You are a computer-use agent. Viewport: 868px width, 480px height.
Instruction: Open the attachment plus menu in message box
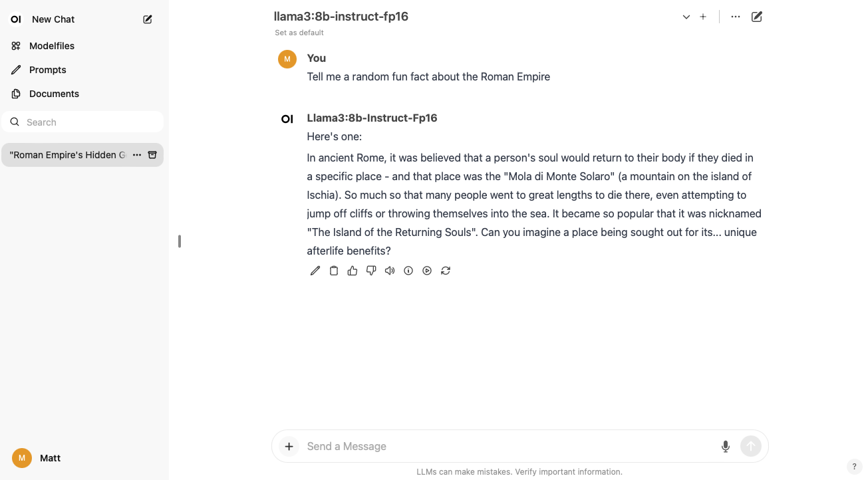289,447
